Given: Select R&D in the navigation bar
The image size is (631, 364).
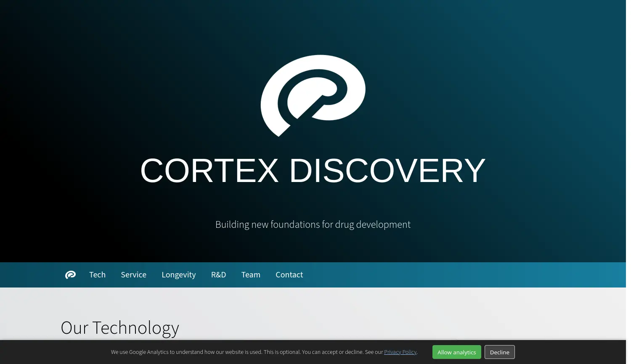Looking at the screenshot, I should pos(219,275).
